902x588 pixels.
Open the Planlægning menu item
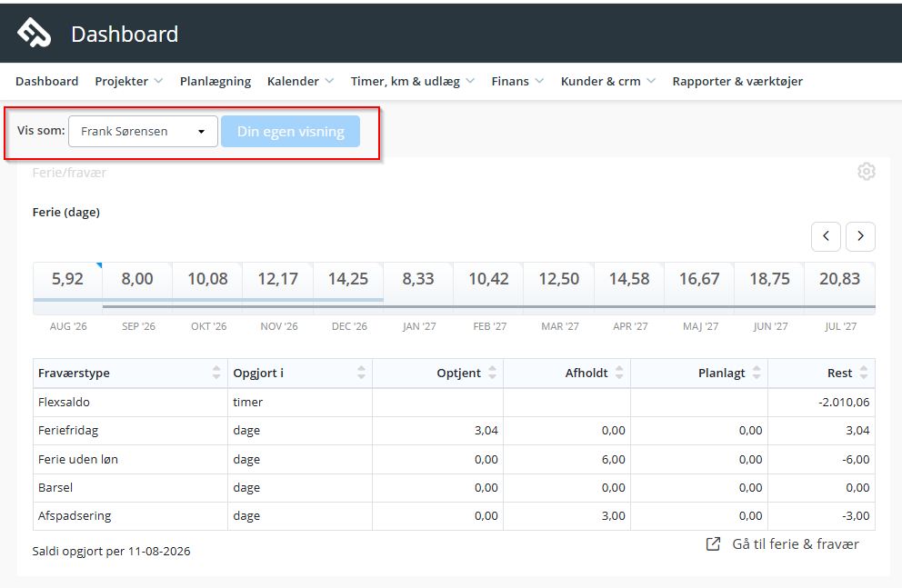coord(215,81)
